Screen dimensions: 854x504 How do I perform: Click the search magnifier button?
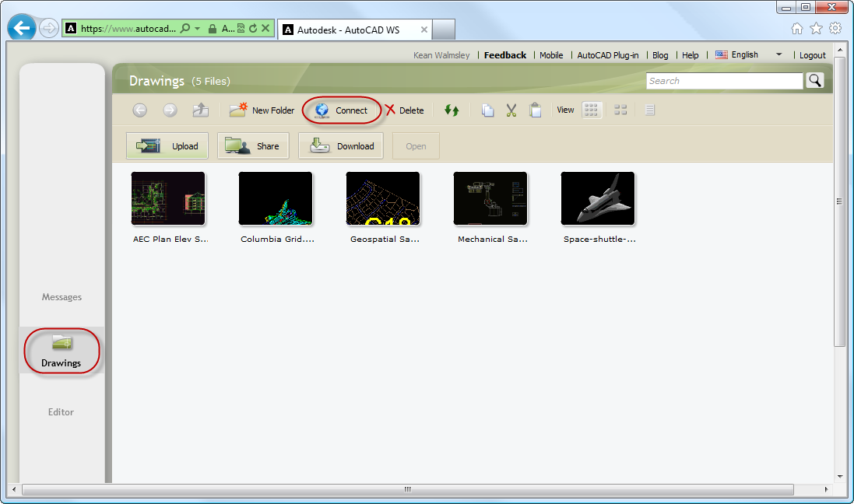pos(814,80)
